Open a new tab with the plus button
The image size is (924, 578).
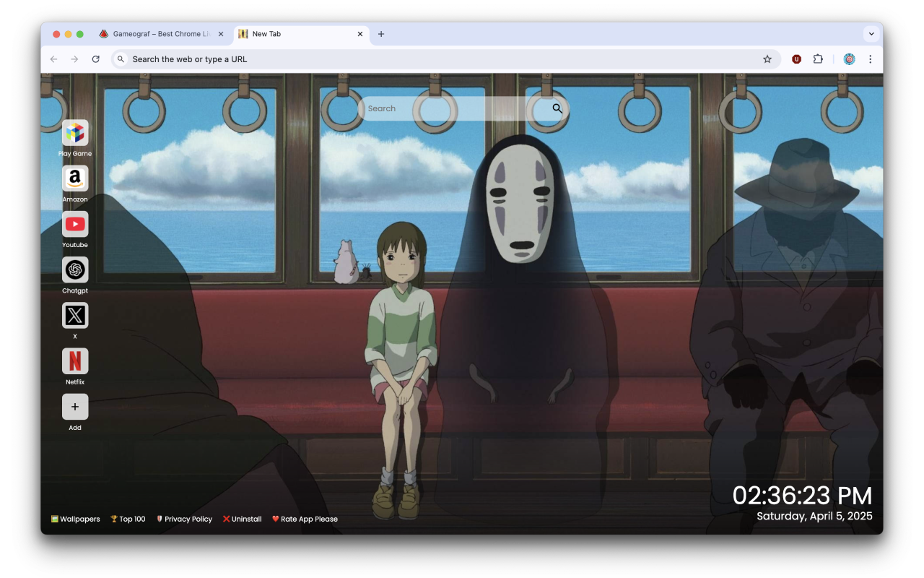click(x=381, y=34)
